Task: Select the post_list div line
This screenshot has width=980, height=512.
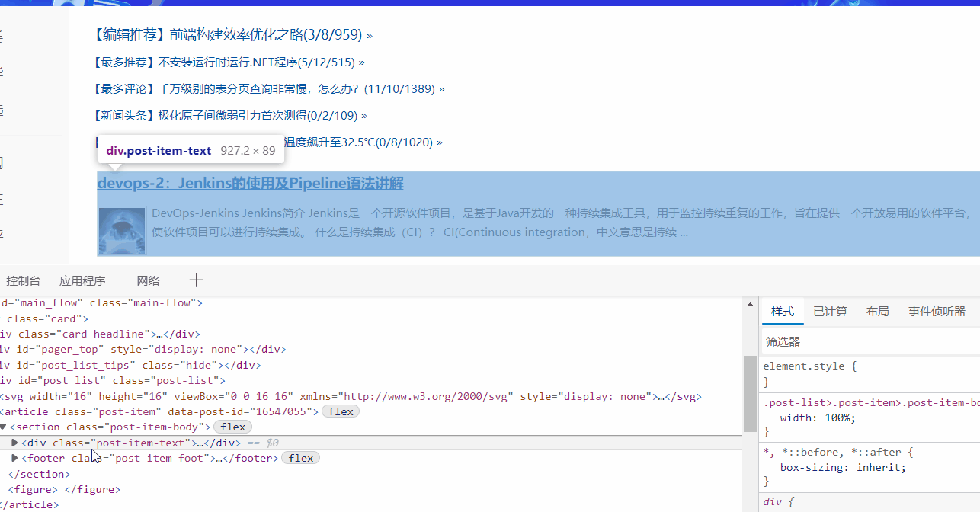Action: pyautogui.click(x=113, y=380)
